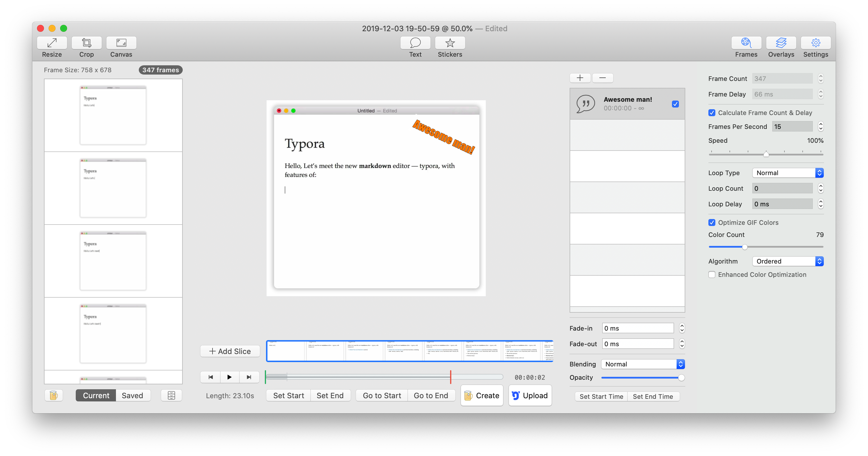Toggle the Awesome man! overlay checkbox

tap(675, 104)
